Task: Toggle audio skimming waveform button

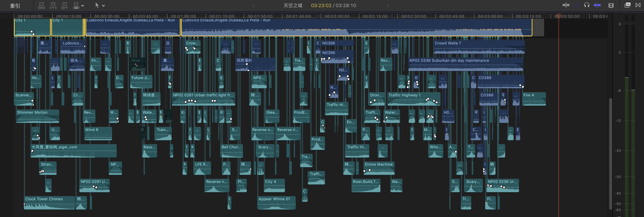Action: tap(577, 5)
